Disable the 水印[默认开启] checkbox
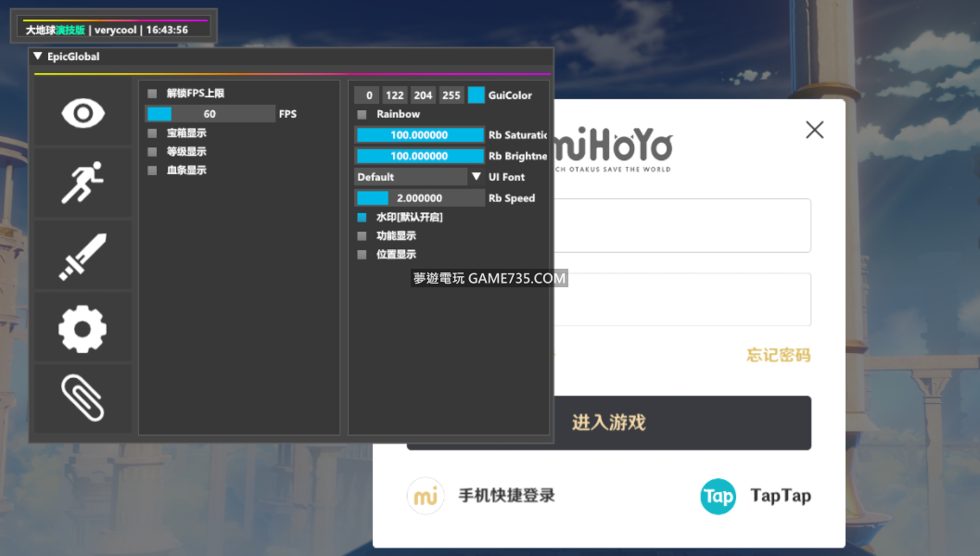 tap(362, 218)
